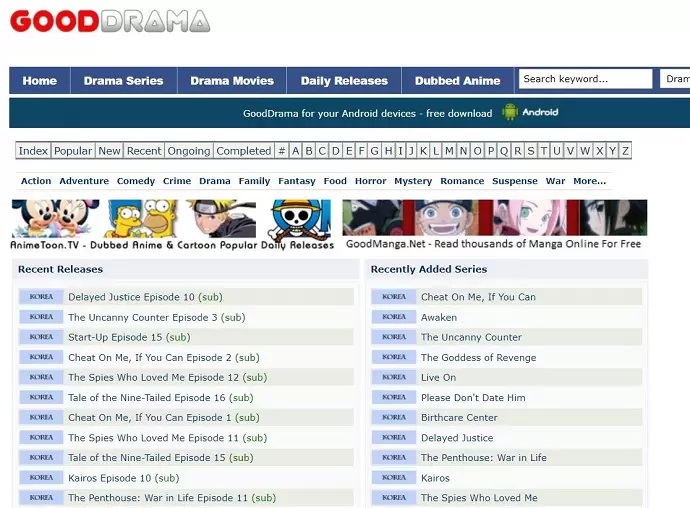Open the Kairos series

(435, 478)
